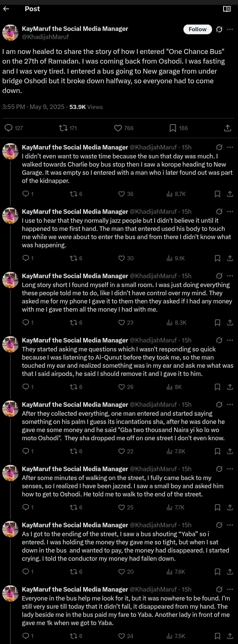Image resolution: width=238 pixels, height=644 pixels.
Task: Follow KayMaruf the Social Media Manager
Action: 198,29
